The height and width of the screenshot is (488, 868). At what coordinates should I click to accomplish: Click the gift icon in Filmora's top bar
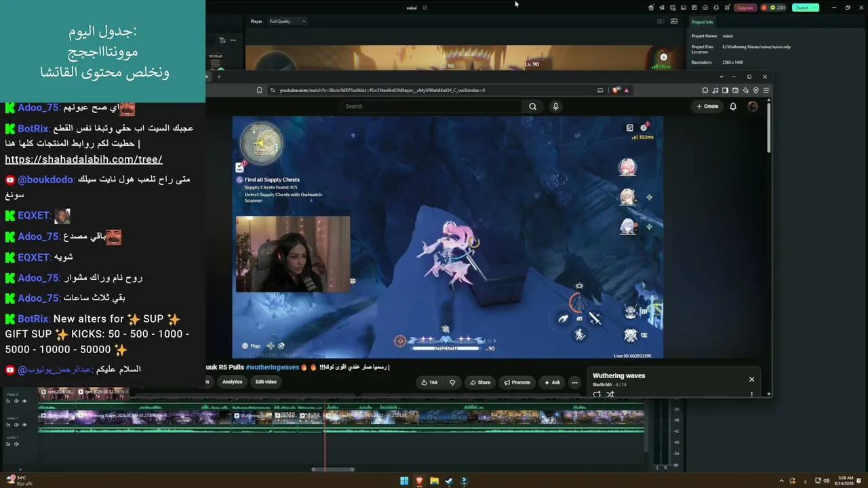[651, 7]
